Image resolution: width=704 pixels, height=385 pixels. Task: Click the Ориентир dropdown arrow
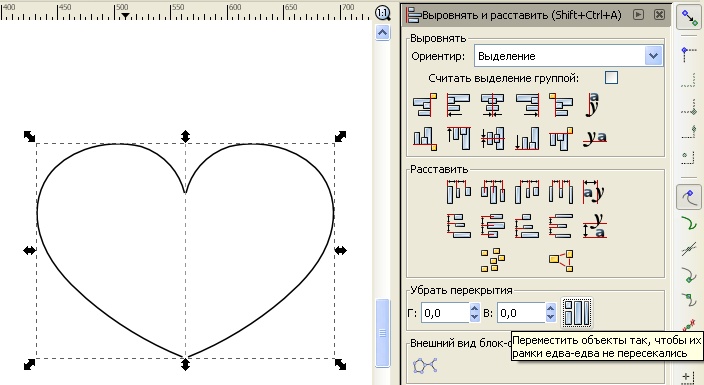click(653, 56)
